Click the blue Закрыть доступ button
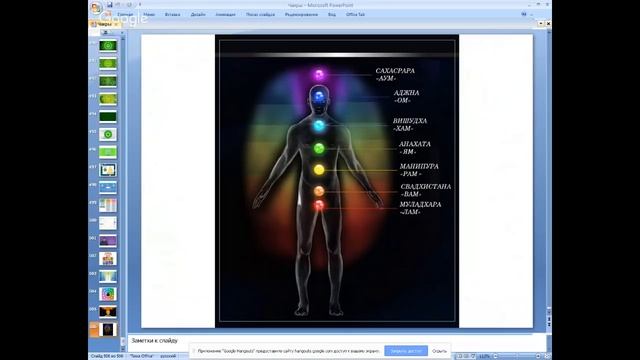640x360 pixels. (x=406, y=351)
